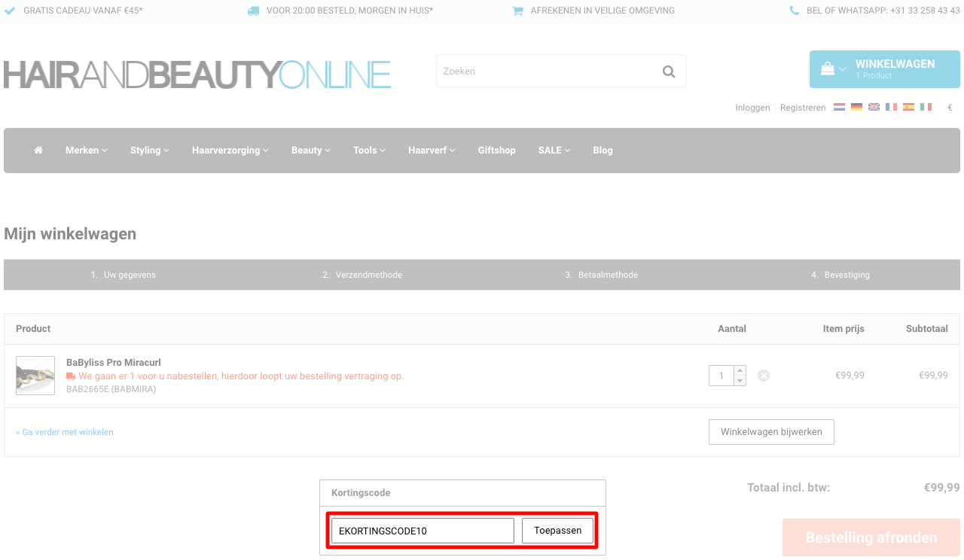Click the HairAndBeautyOnline logo

(197, 74)
